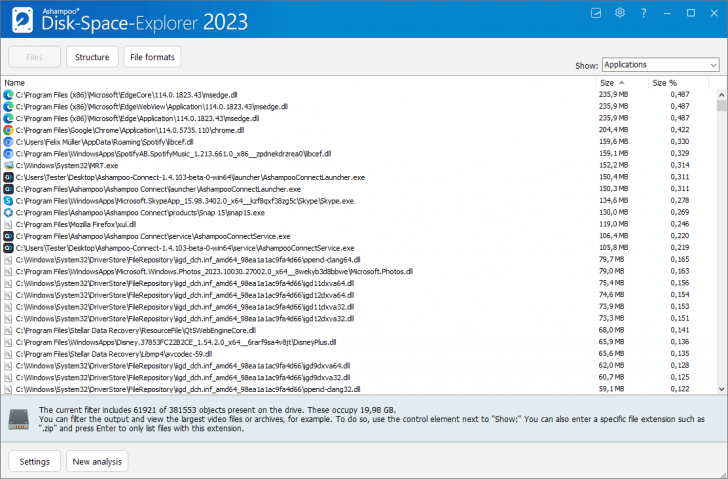Viewport: 728px width, 479px height.
Task: Click file icon beside opencl-clang64.dll
Action: click(8, 260)
